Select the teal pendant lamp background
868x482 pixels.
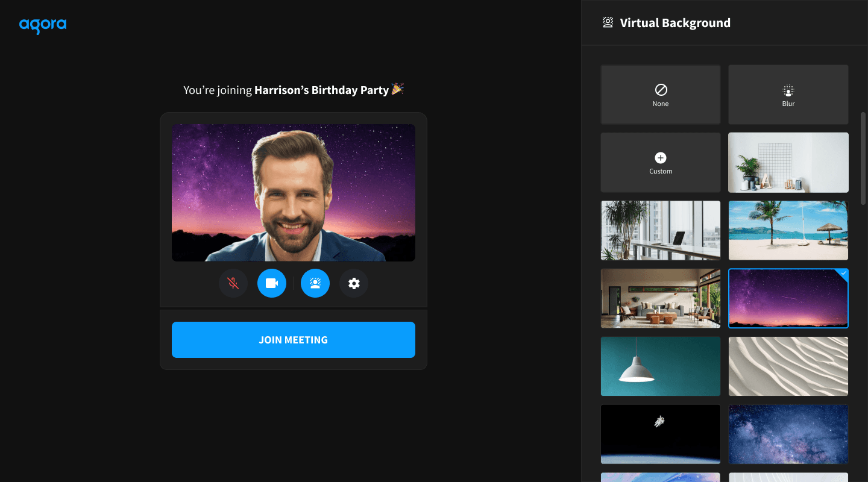click(x=660, y=366)
